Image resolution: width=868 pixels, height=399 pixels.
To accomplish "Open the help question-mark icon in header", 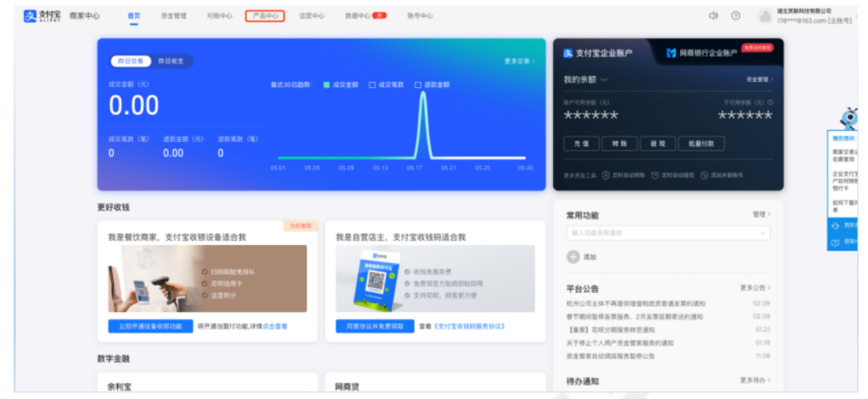I will [x=736, y=16].
